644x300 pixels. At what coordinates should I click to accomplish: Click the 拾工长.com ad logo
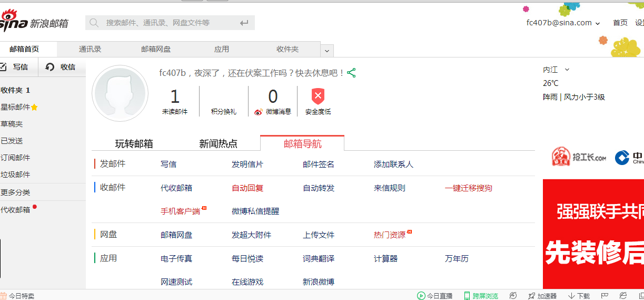point(579,157)
